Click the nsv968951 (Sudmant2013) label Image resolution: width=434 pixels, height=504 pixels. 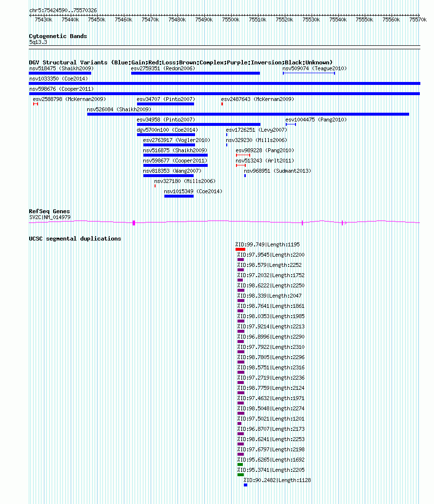pyautogui.click(x=277, y=171)
